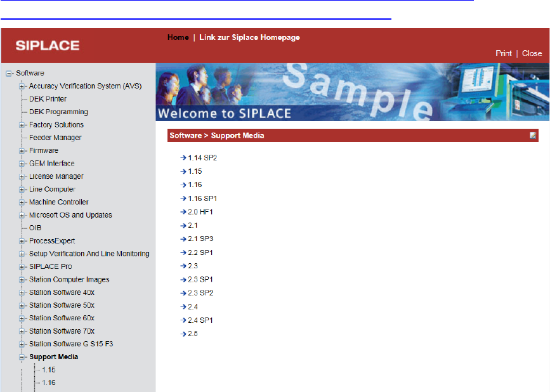
Task: Open the 2.2 SP1 link
Action: (200, 252)
